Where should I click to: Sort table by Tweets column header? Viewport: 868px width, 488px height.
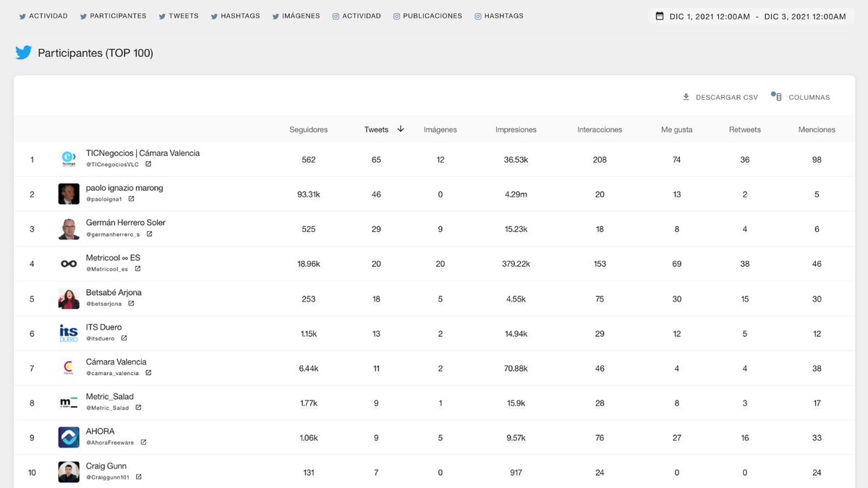(376, 129)
